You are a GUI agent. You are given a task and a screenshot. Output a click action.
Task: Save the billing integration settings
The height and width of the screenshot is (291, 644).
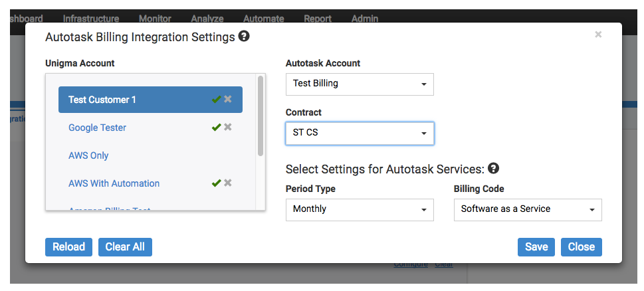tap(536, 247)
